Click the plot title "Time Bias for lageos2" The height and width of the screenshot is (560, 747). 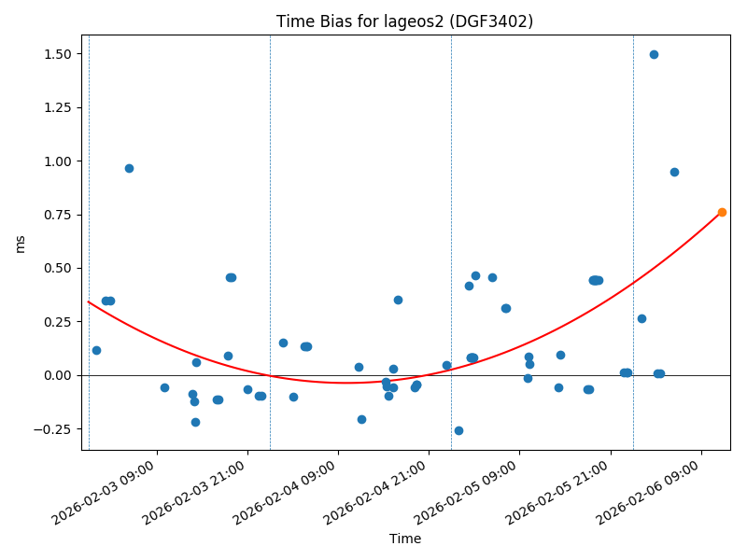(x=404, y=21)
